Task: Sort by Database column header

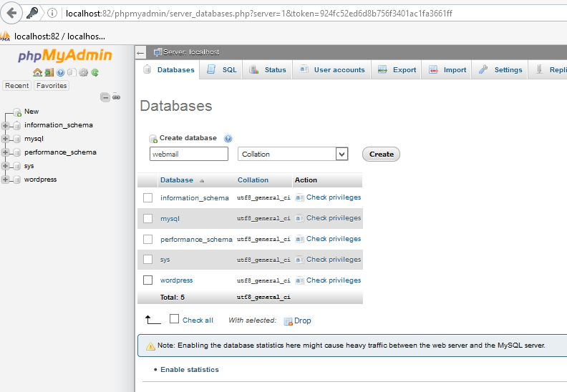Action: [x=177, y=180]
